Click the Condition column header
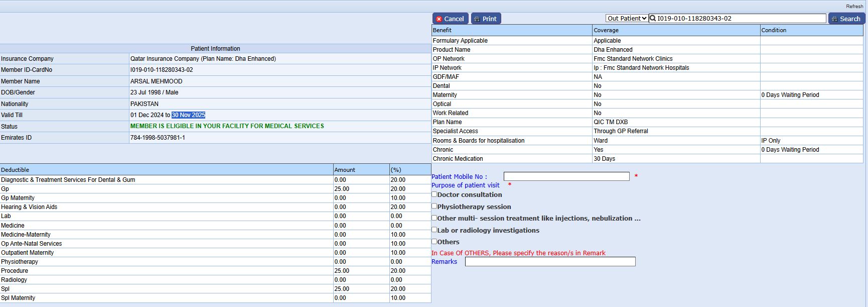Viewport: 868px width, 307px height. point(774,30)
